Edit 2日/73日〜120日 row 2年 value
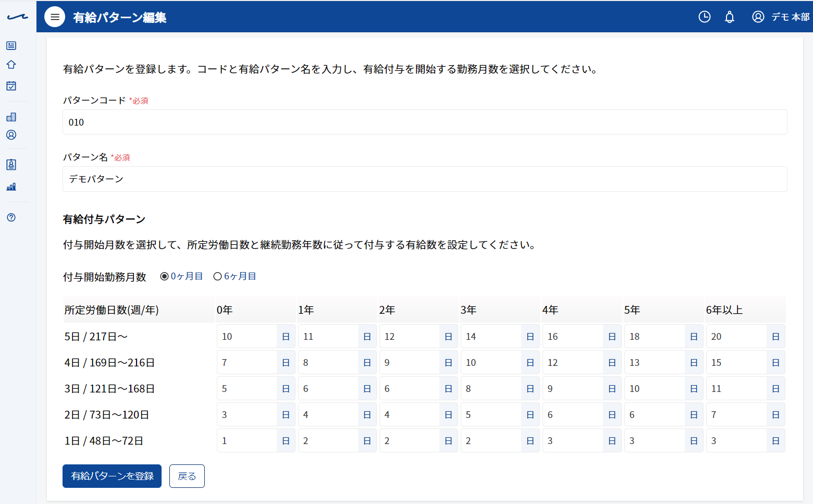813x504 pixels. point(410,414)
